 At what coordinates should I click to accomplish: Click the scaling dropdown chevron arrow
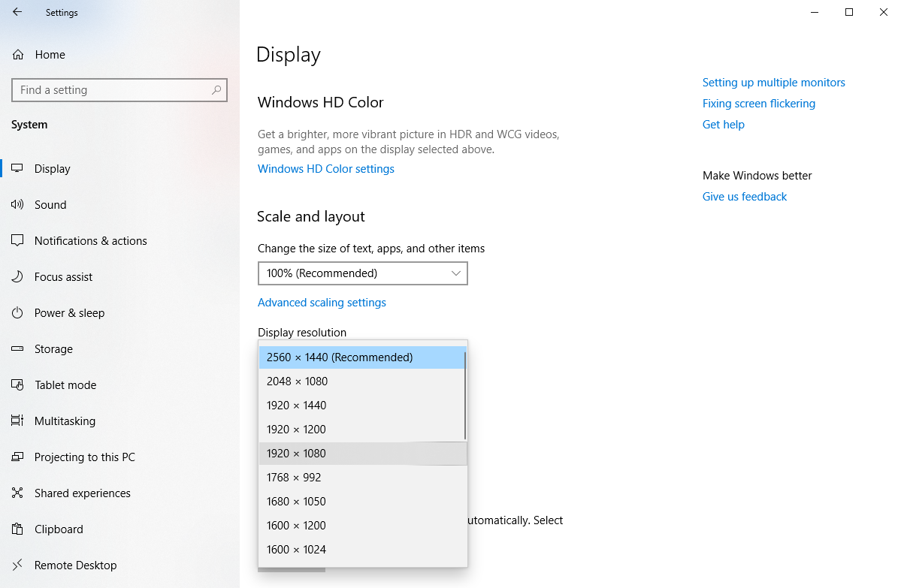coord(455,273)
